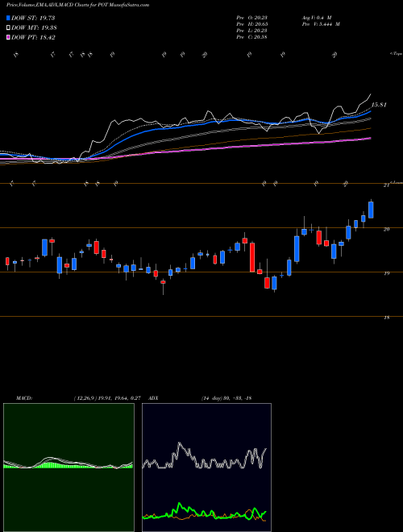Select the 'DOW MT: 19.38' legend label

pyautogui.click(x=34, y=28)
